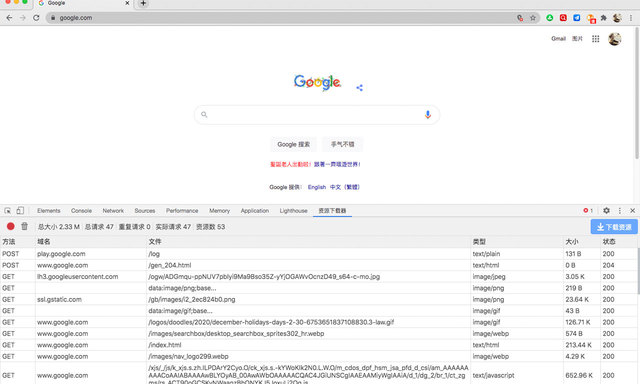Switch Google language to 中文（繁體）

coord(345,187)
